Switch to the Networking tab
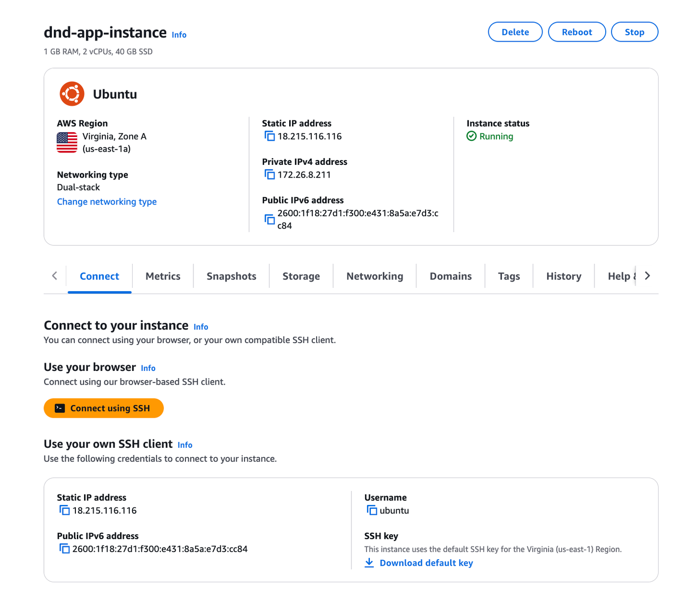This screenshot has width=685, height=616. [x=375, y=276]
